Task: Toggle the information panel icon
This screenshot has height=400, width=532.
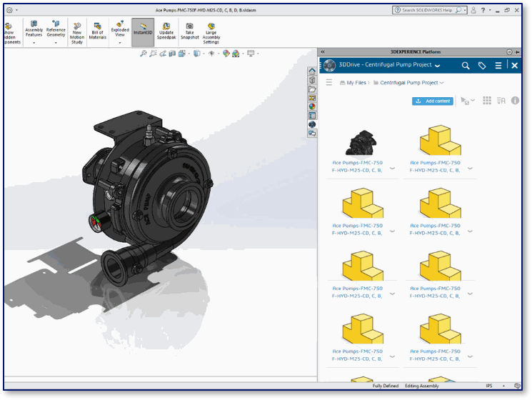Action: [515, 101]
